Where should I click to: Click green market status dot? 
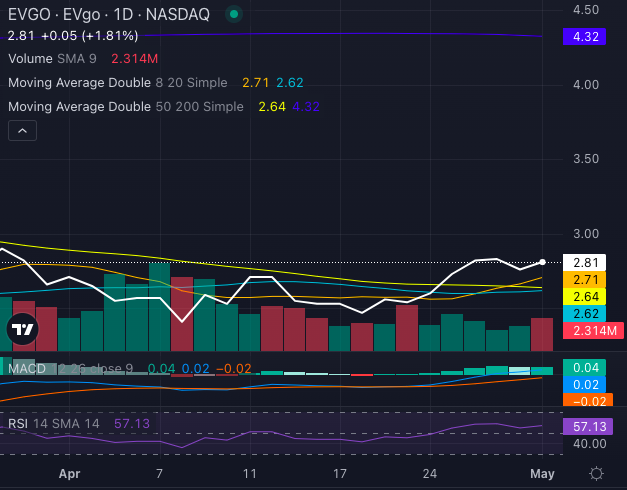click(x=234, y=14)
